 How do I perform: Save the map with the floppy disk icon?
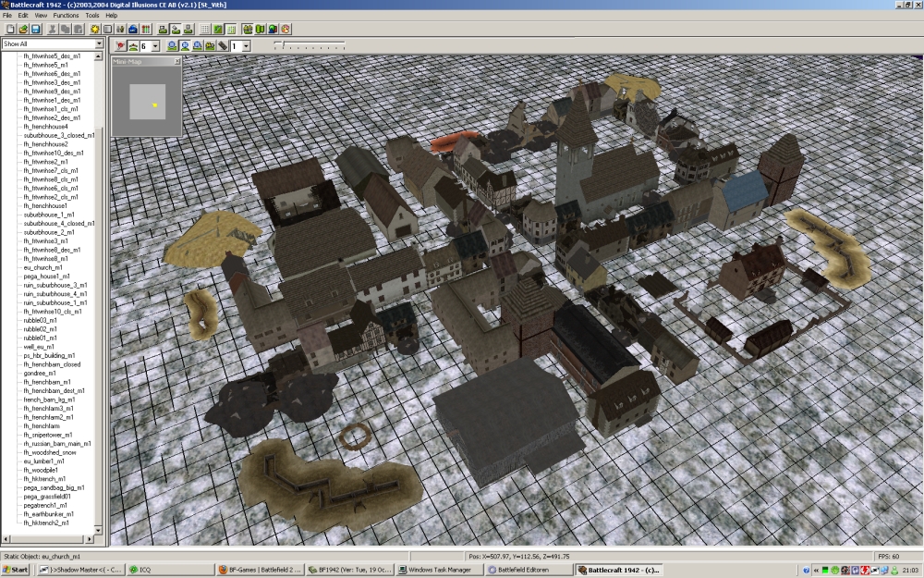click(35, 29)
